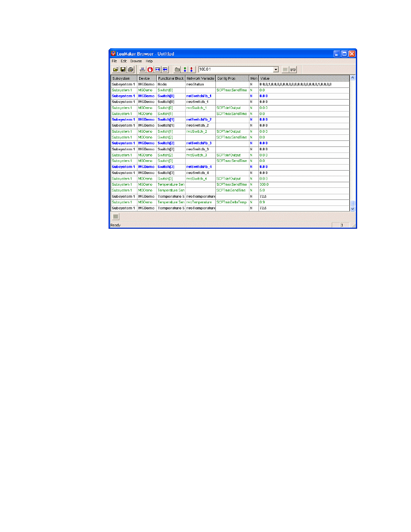Click the SCPTminSendTime config prop cell
Screen dimensions: 411x532
point(232,190)
